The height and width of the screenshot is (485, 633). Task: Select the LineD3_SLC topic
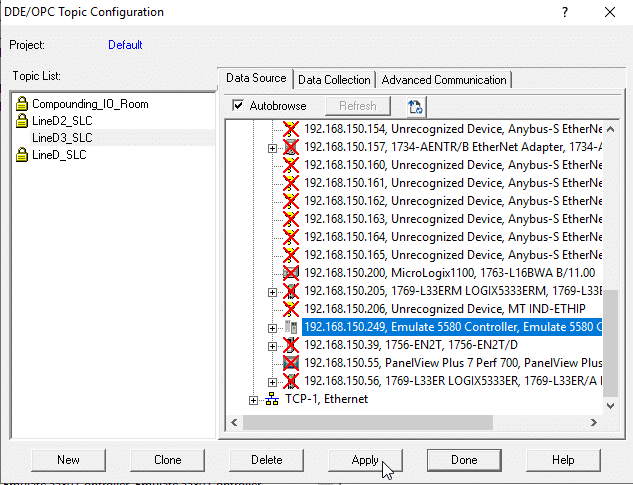[62, 138]
